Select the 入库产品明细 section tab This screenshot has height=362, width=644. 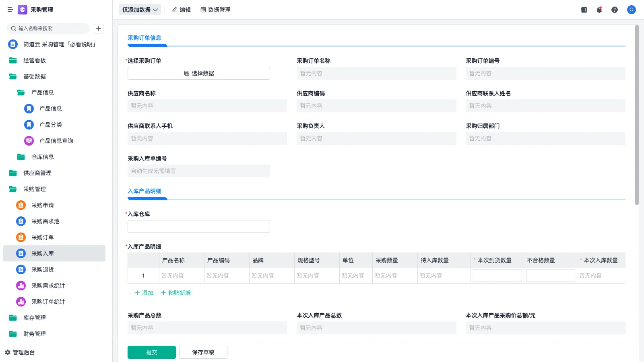pos(144,191)
